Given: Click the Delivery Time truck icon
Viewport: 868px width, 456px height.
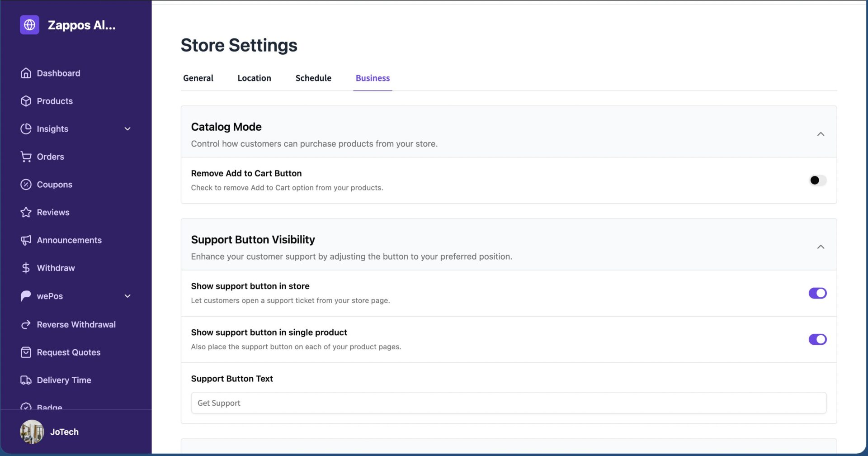Looking at the screenshot, I should pos(26,380).
